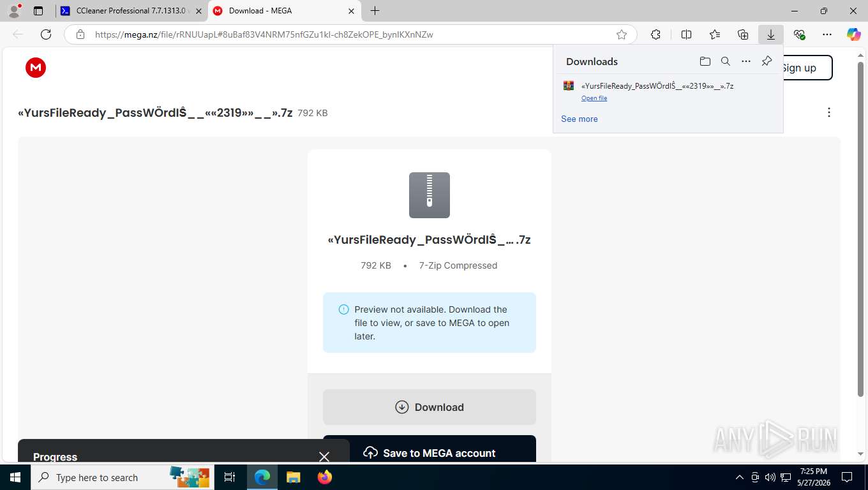Click the Open file link
The height and width of the screenshot is (490, 868).
(594, 98)
